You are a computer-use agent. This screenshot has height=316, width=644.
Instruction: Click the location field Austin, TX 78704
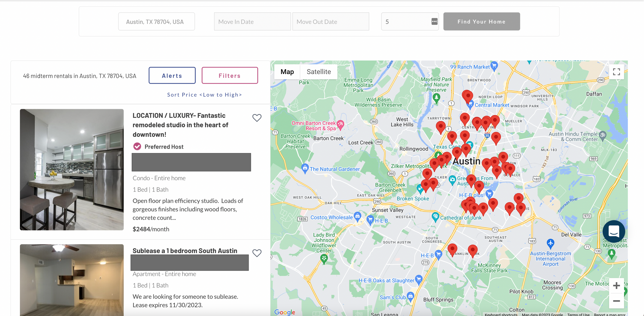click(156, 22)
